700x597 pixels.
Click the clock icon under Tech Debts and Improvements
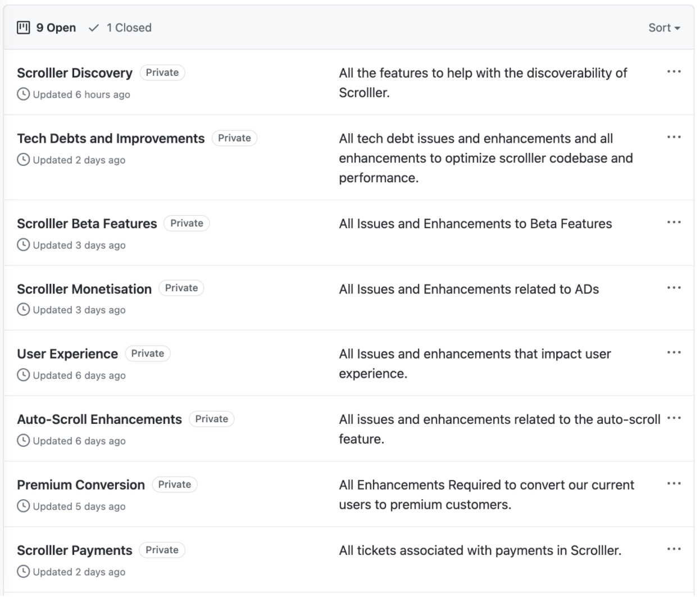coord(23,160)
